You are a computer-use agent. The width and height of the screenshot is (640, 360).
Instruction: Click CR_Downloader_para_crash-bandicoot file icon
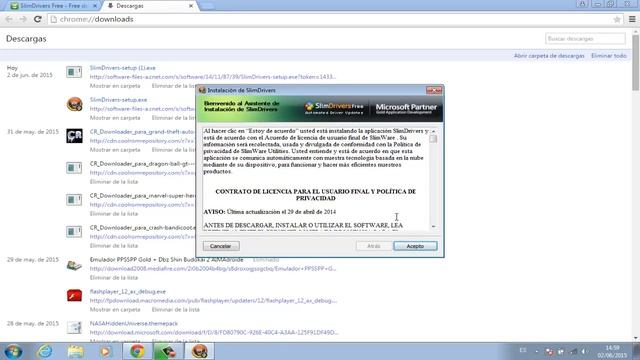click(x=74, y=231)
